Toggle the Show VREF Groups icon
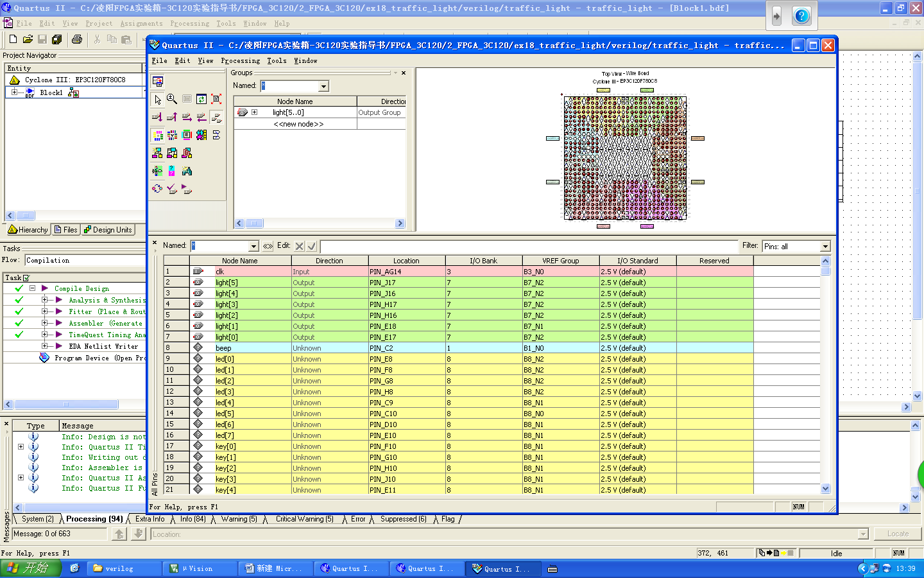This screenshot has height=578, width=924. click(x=172, y=135)
